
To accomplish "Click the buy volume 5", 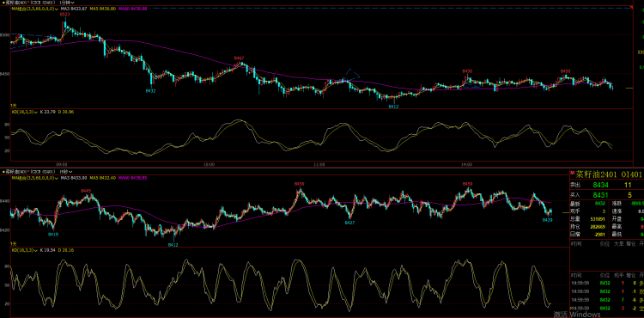I will [x=629, y=195].
